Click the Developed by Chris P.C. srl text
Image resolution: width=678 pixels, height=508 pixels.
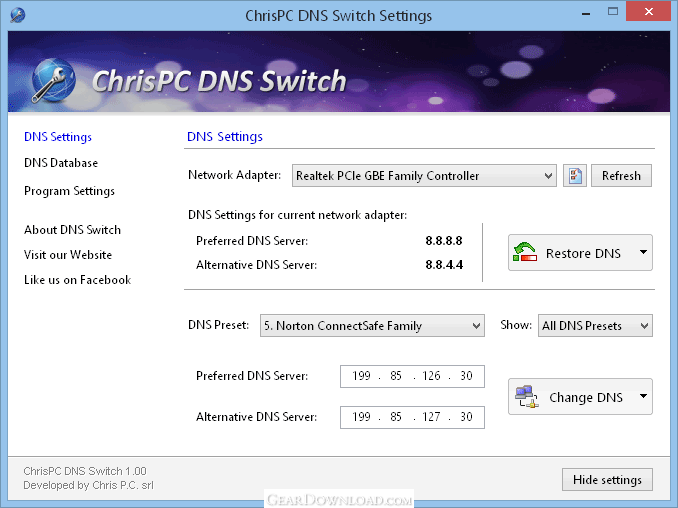tap(89, 485)
